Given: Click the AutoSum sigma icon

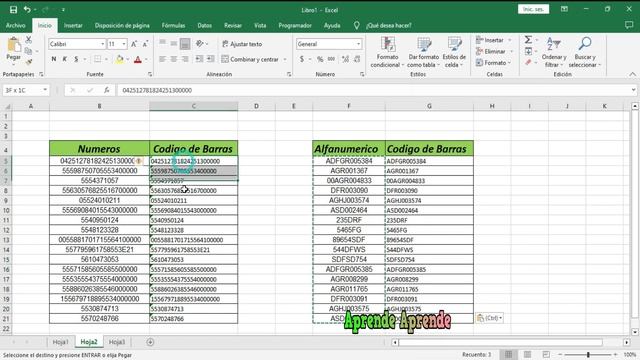Looking at the screenshot, I should 528,40.
